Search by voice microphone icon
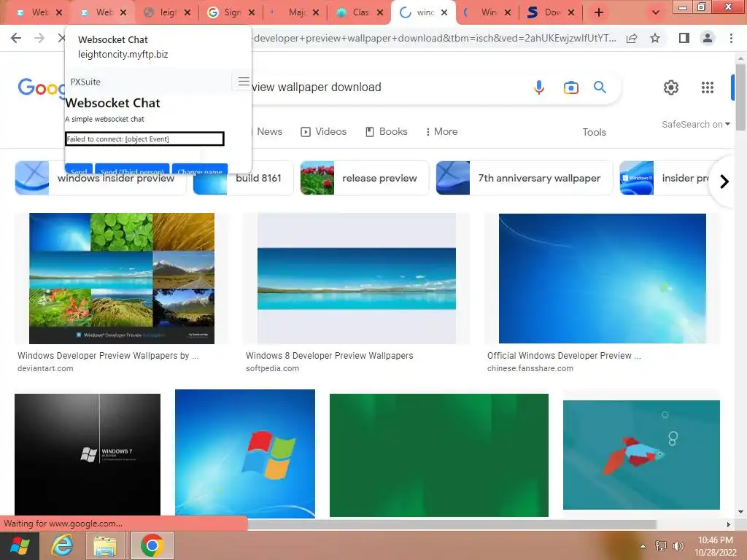The image size is (747, 560). (539, 87)
